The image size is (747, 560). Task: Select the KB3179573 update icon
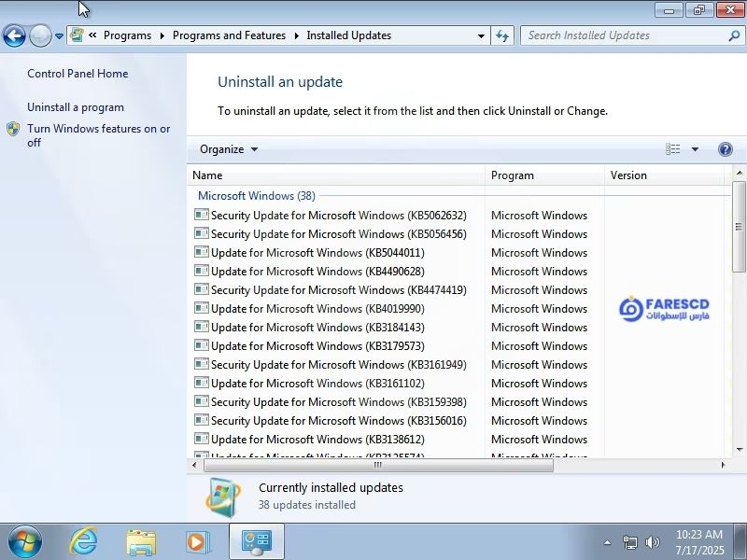(202, 345)
